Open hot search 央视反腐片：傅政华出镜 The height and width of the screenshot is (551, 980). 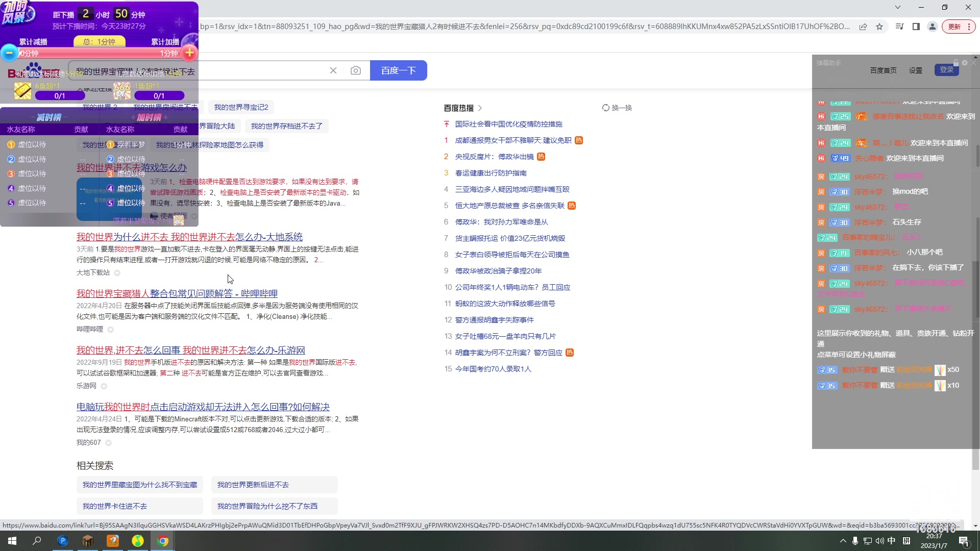point(495,157)
